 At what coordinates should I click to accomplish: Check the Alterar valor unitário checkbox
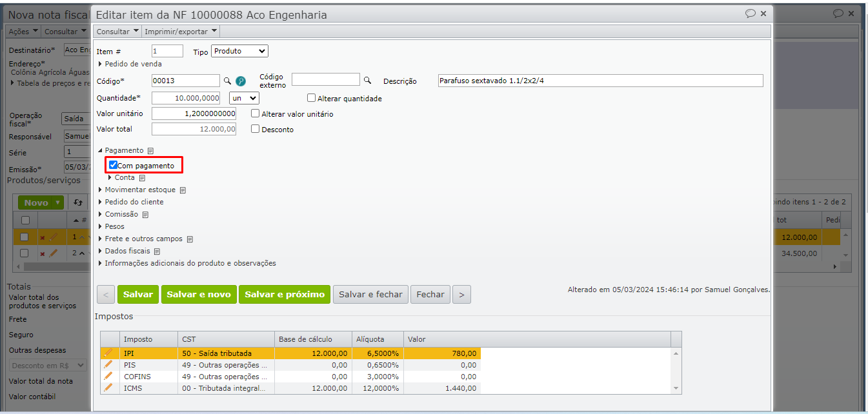(256, 113)
